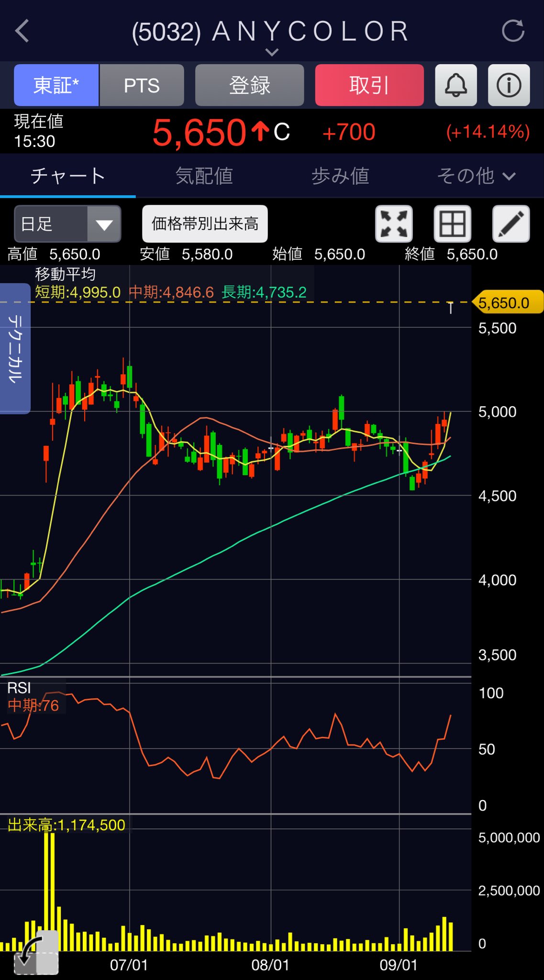The height and width of the screenshot is (980, 544).
Task: Tap the 中期:4,846.6 moving average value
Action: click(171, 292)
